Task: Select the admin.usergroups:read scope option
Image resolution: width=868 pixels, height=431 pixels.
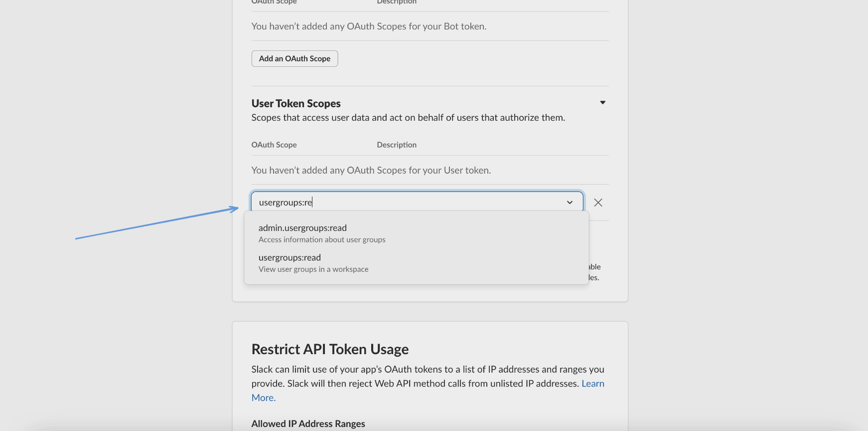Action: tap(302, 228)
